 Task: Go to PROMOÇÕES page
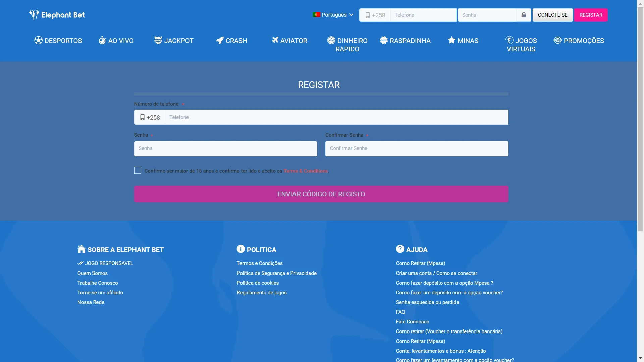click(x=579, y=41)
